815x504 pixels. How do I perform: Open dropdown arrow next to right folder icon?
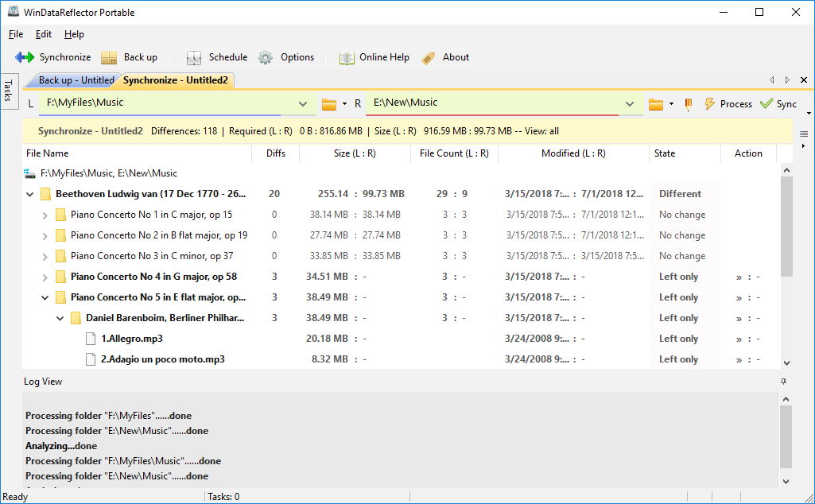[x=671, y=104]
